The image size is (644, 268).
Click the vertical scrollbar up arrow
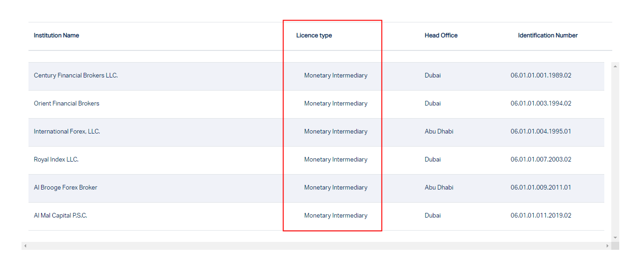(x=615, y=66)
